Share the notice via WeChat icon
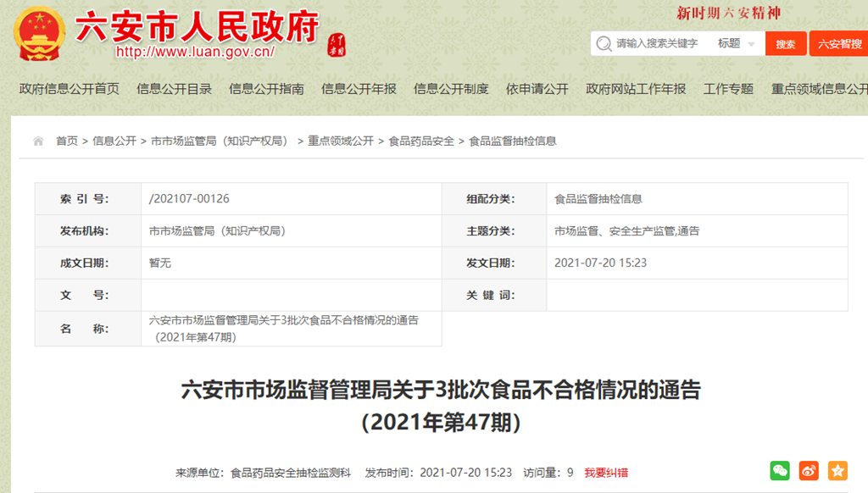868x493 pixels. coord(780,471)
